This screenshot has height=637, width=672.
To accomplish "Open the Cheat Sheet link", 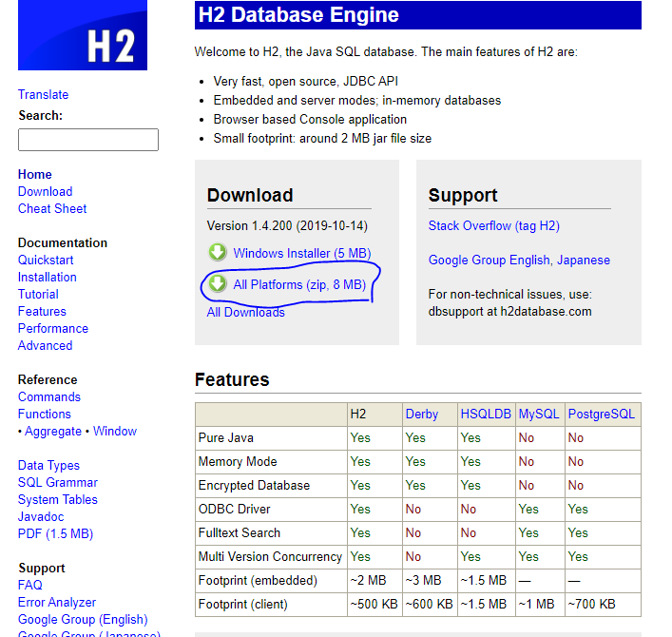I will point(52,209).
